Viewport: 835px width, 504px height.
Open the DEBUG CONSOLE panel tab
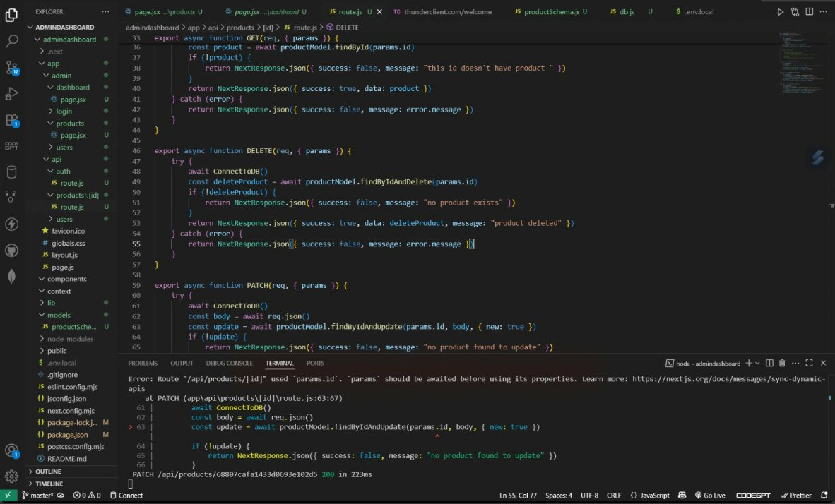pyautogui.click(x=230, y=363)
